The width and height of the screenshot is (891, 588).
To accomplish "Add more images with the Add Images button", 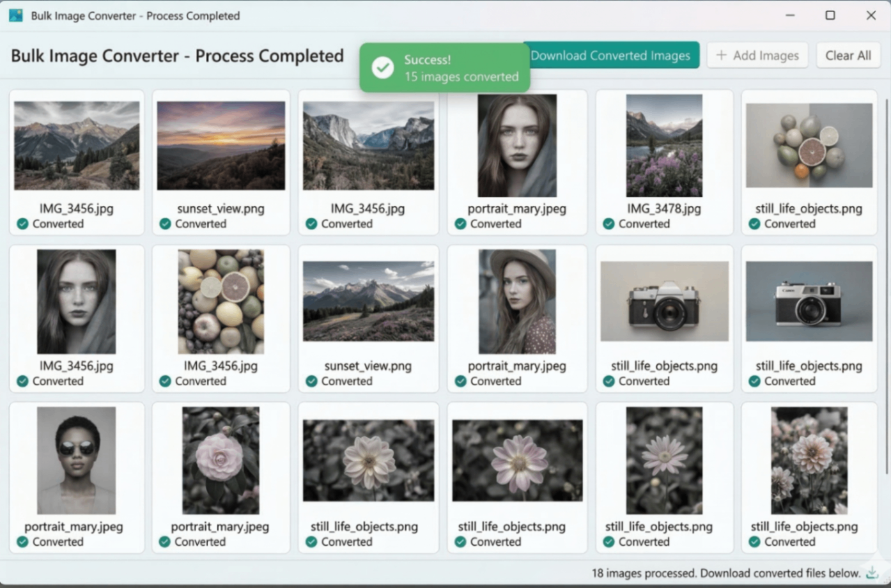I will [757, 56].
